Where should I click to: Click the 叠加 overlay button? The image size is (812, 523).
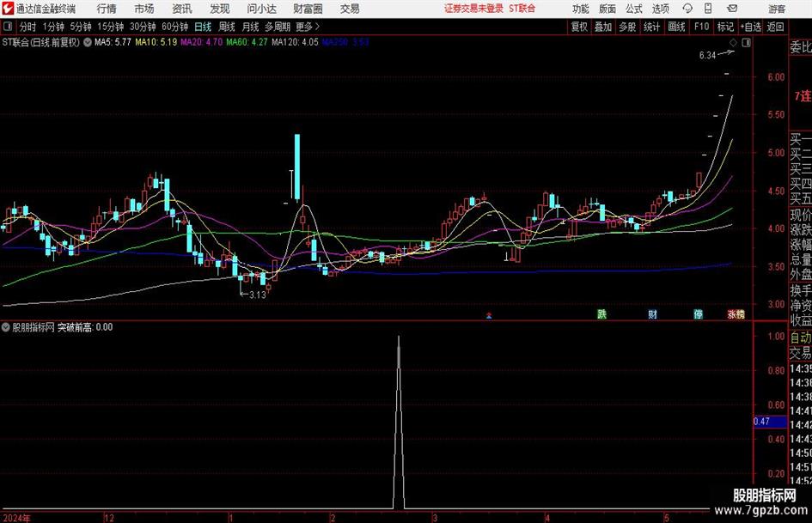(603, 27)
